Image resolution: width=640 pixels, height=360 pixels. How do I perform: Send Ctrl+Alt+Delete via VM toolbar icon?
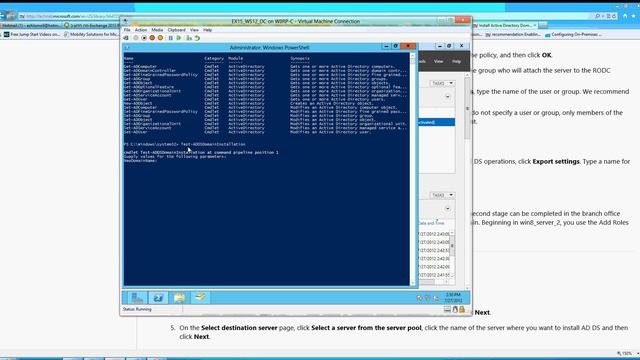tap(126, 38)
